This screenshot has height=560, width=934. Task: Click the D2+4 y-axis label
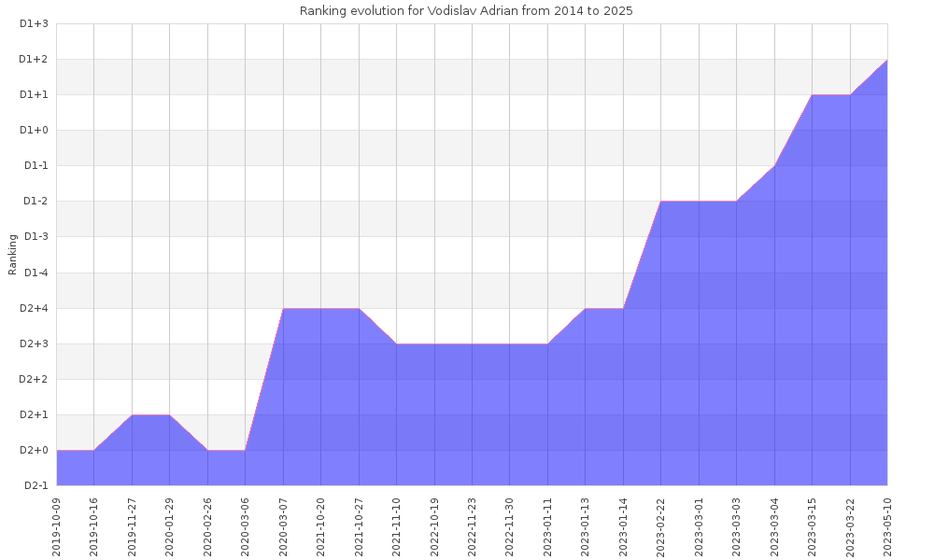point(34,308)
